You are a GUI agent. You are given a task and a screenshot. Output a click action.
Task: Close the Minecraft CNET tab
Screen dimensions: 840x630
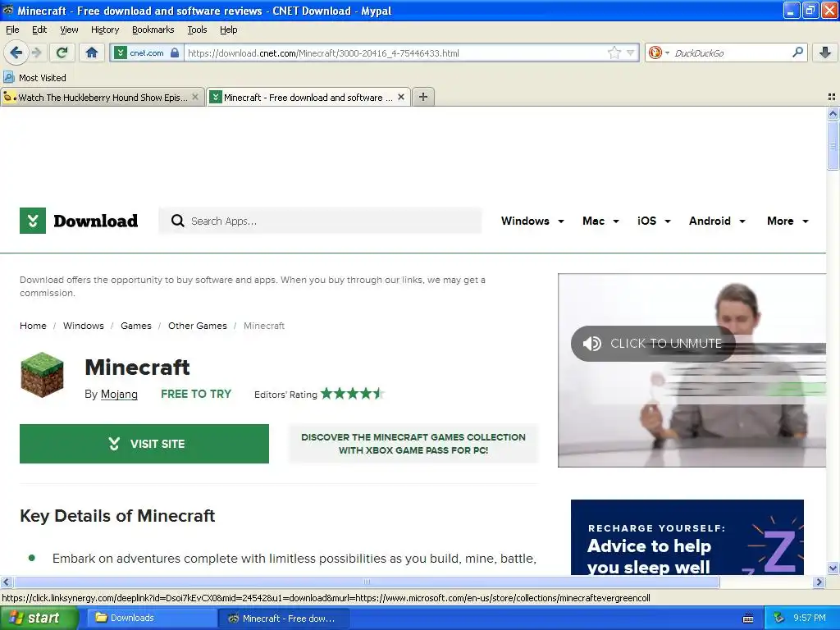click(400, 97)
